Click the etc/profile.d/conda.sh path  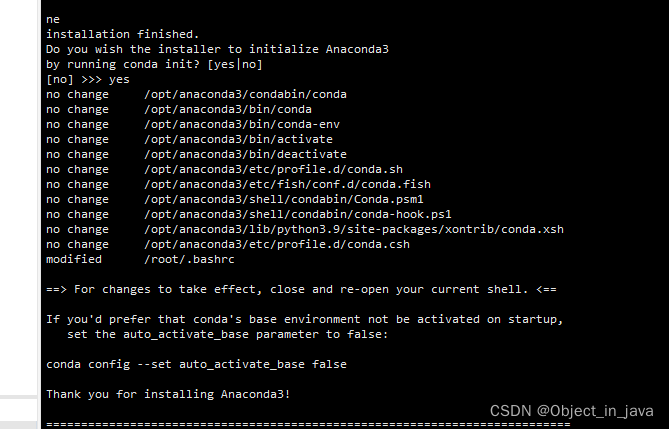[x=273, y=169]
